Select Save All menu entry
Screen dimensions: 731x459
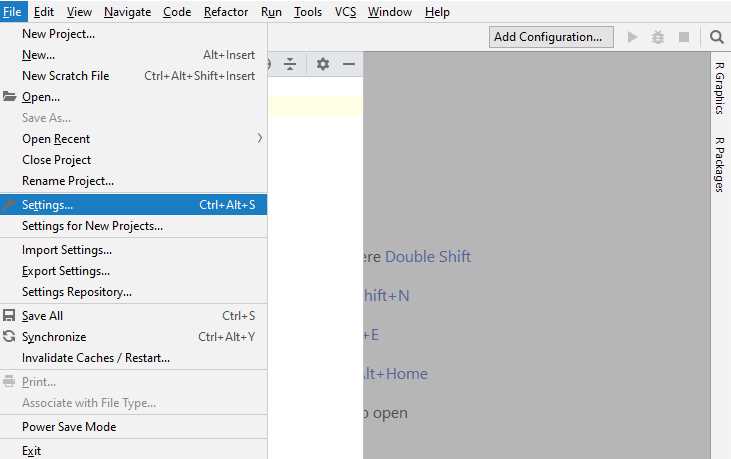133,315
